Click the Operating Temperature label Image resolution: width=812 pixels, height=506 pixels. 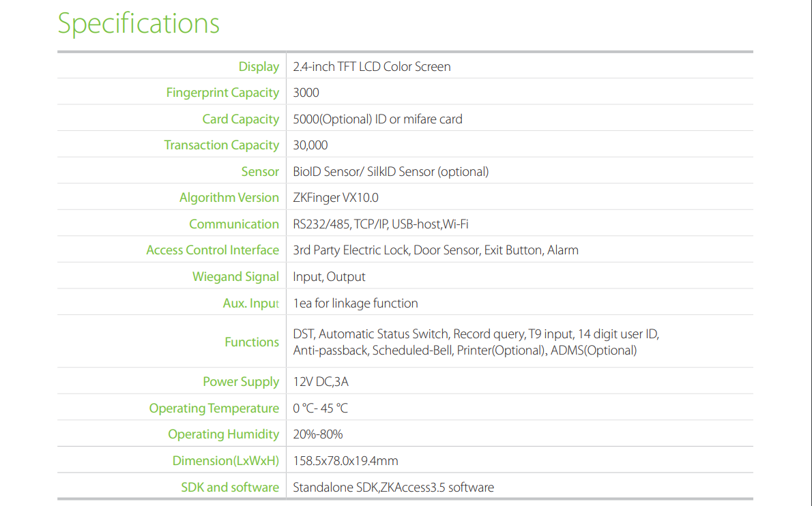point(214,408)
